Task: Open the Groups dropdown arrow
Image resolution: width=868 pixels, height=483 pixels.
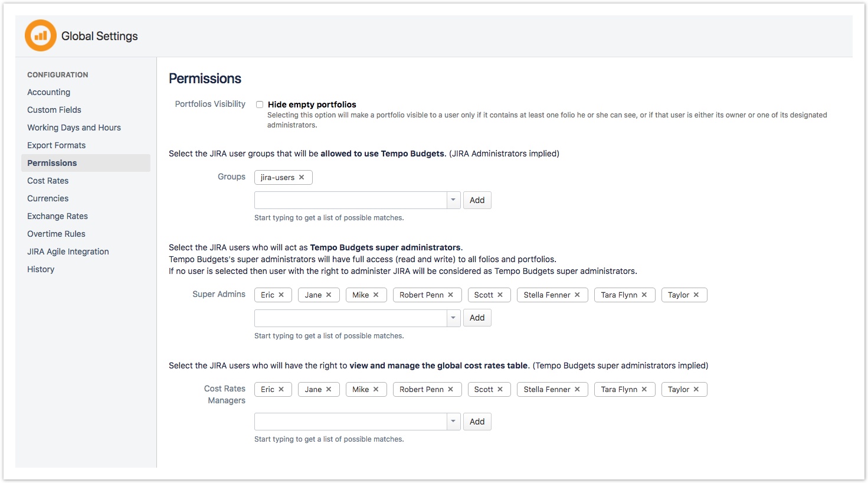Action: (453, 200)
